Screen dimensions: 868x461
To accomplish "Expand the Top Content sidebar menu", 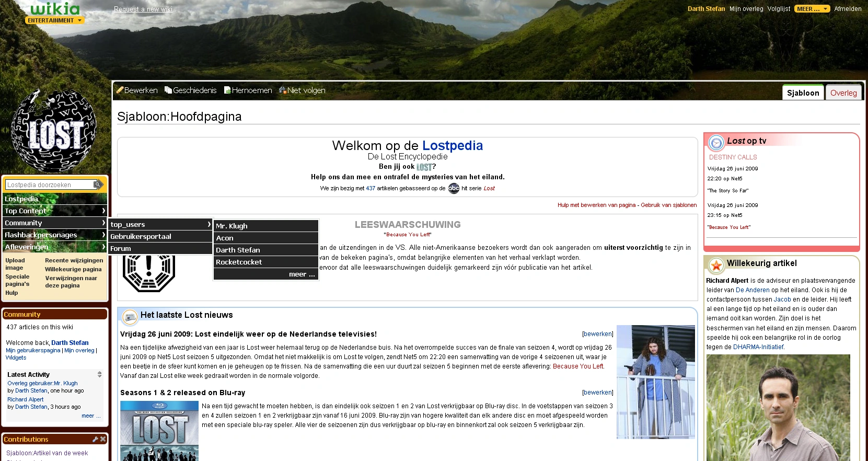I will tap(55, 211).
